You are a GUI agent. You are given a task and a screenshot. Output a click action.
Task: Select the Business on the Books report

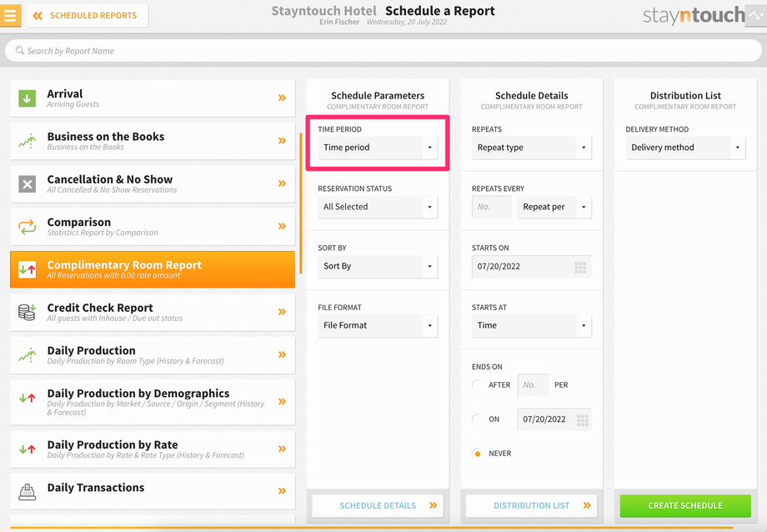(x=153, y=141)
